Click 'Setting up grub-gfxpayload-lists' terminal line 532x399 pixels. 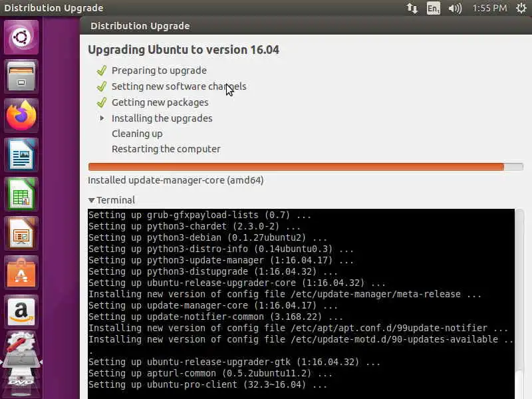(x=199, y=215)
